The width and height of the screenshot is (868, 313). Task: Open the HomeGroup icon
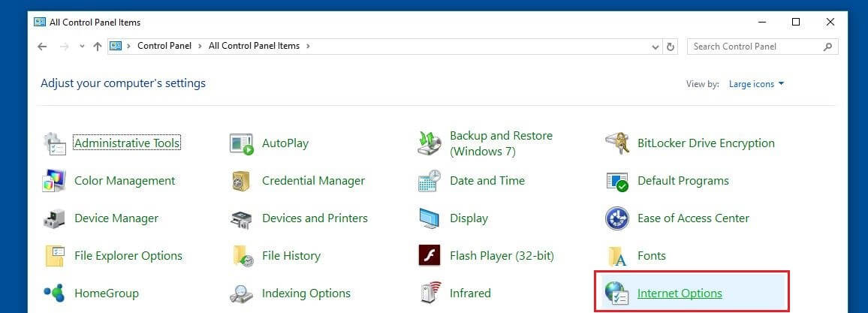tap(56, 293)
